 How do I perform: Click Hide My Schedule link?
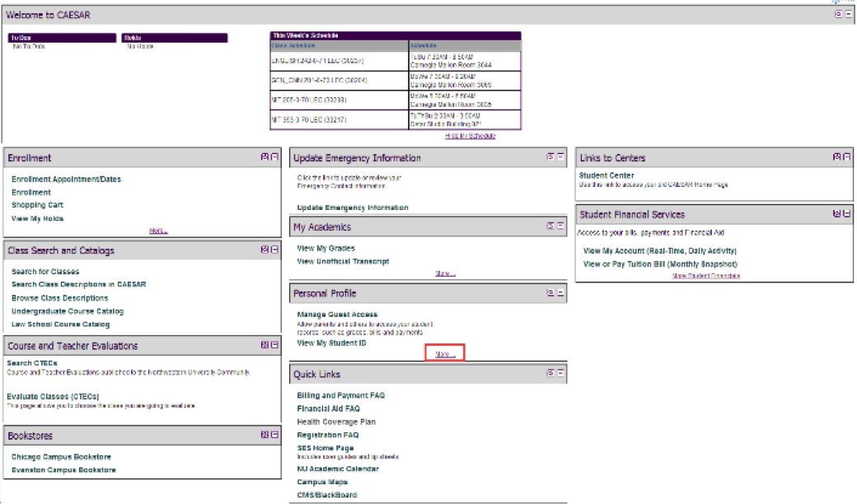coord(470,135)
